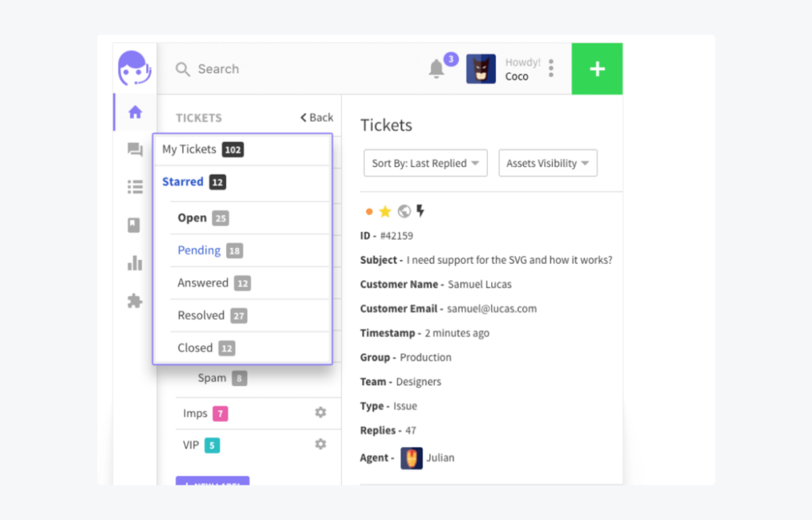Select the bookmark icon in the sidebar
The image size is (812, 520).
coord(134,223)
